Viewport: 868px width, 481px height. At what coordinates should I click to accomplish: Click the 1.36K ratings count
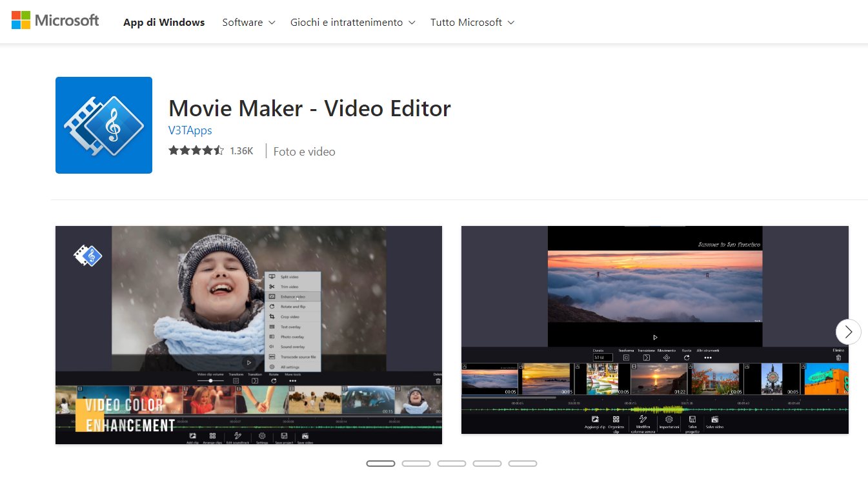241,151
